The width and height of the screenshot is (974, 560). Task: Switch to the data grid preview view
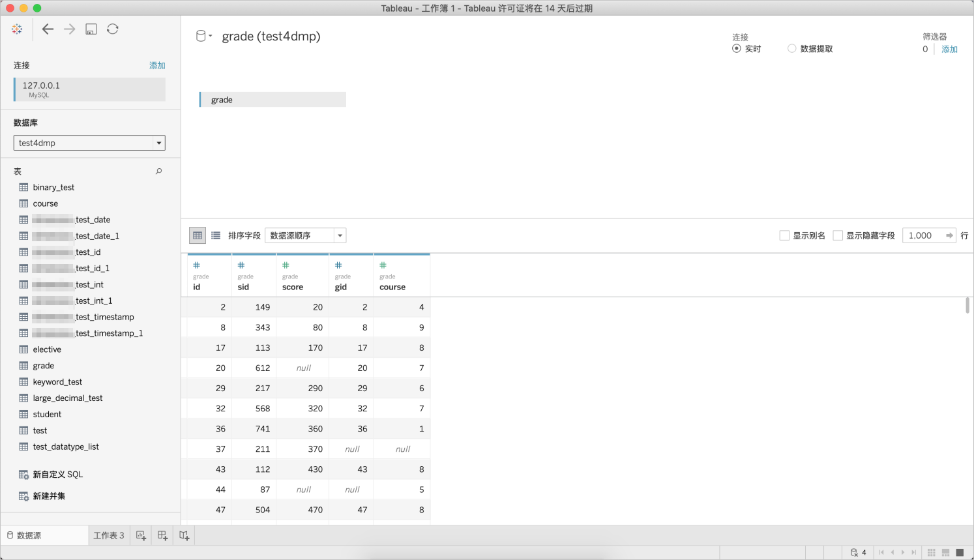[198, 235]
